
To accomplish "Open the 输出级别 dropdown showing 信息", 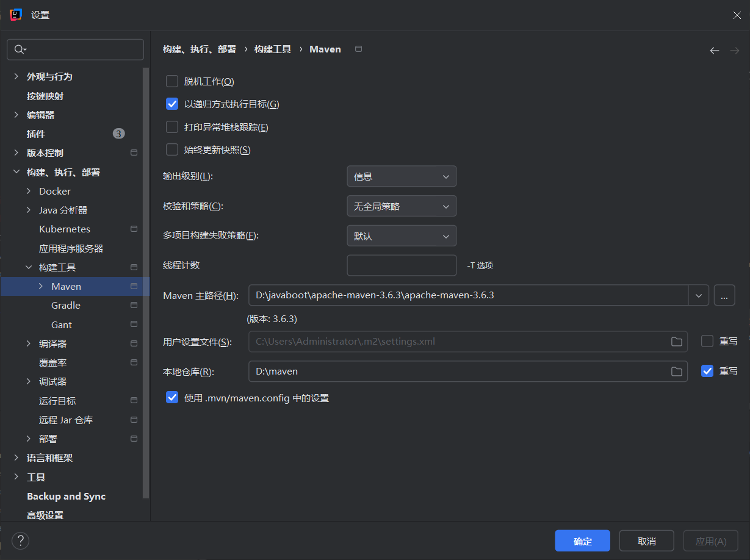I will [402, 176].
